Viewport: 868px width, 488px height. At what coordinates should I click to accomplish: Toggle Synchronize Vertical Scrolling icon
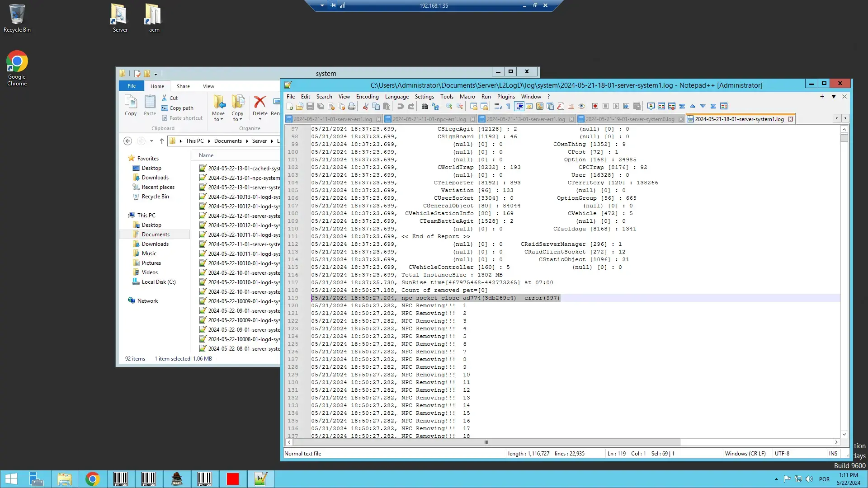(473, 106)
